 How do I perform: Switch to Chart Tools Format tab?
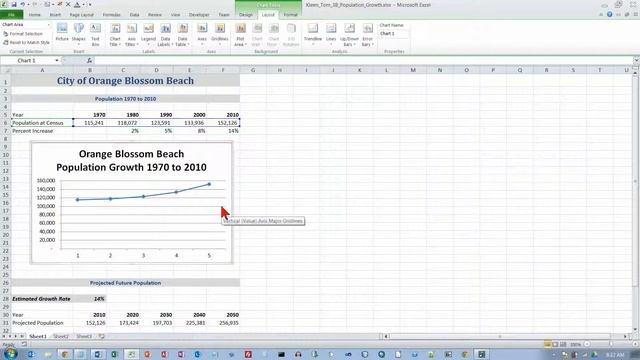(x=291, y=15)
